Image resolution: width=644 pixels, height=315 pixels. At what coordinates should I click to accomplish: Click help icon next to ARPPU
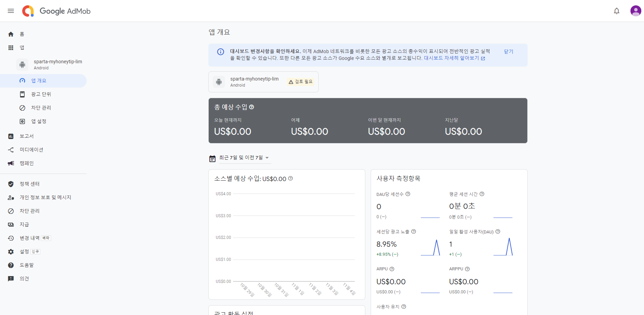[x=467, y=269]
